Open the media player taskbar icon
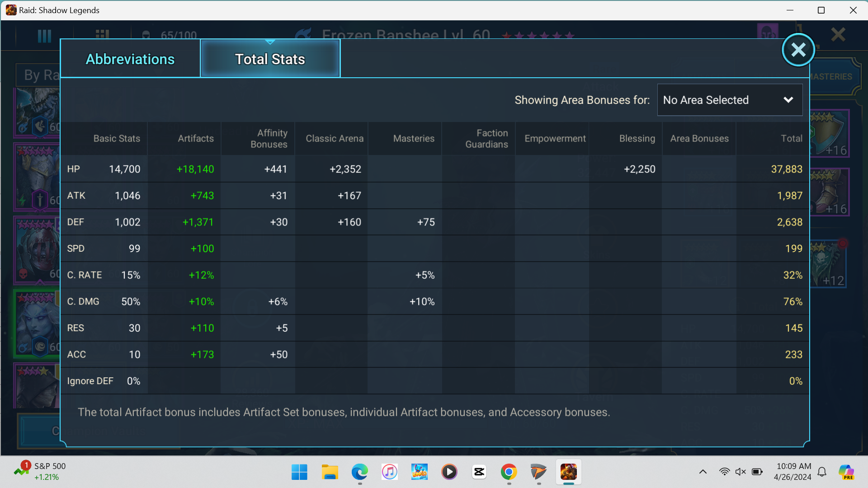 [449, 472]
